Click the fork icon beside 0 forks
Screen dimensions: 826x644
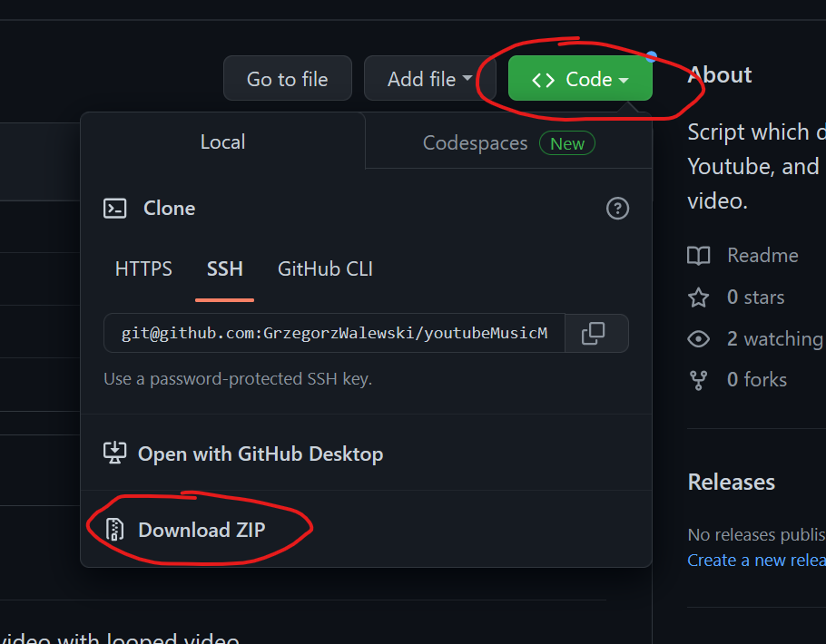click(x=699, y=380)
